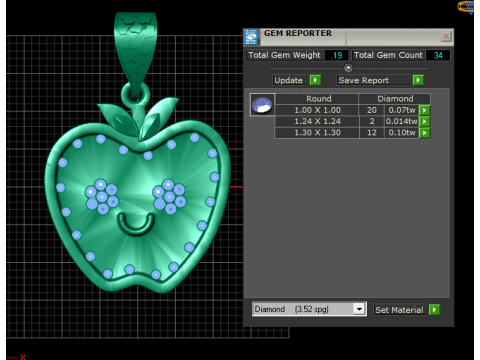Image resolution: width=480 pixels, height=360 pixels.
Task: Click the right gem cluster eye on apple
Action: click(169, 197)
